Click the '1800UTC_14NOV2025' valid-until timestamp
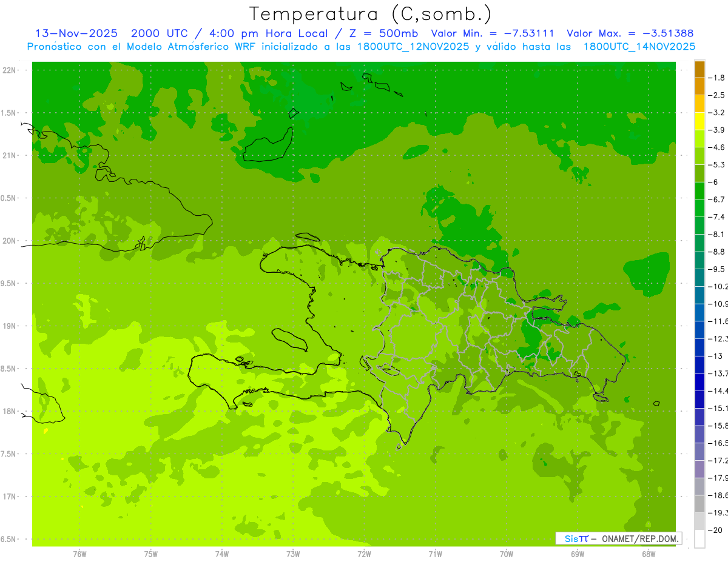 pyautogui.click(x=639, y=47)
